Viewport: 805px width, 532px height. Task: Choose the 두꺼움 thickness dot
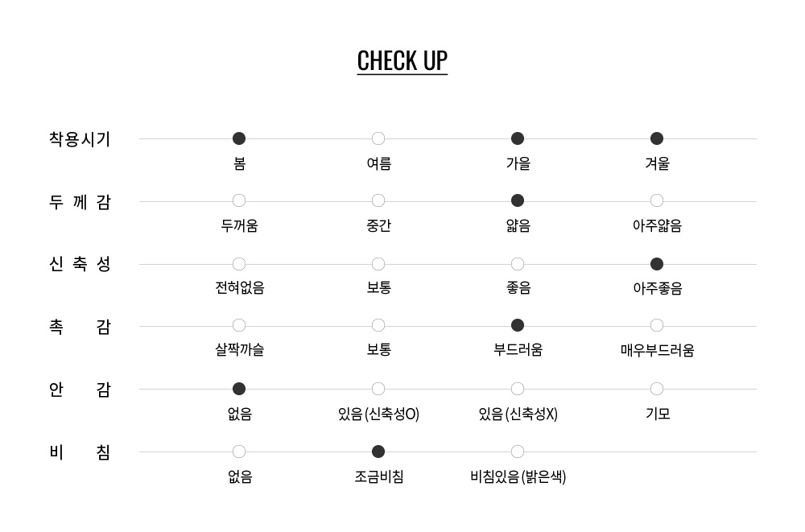[239, 200]
